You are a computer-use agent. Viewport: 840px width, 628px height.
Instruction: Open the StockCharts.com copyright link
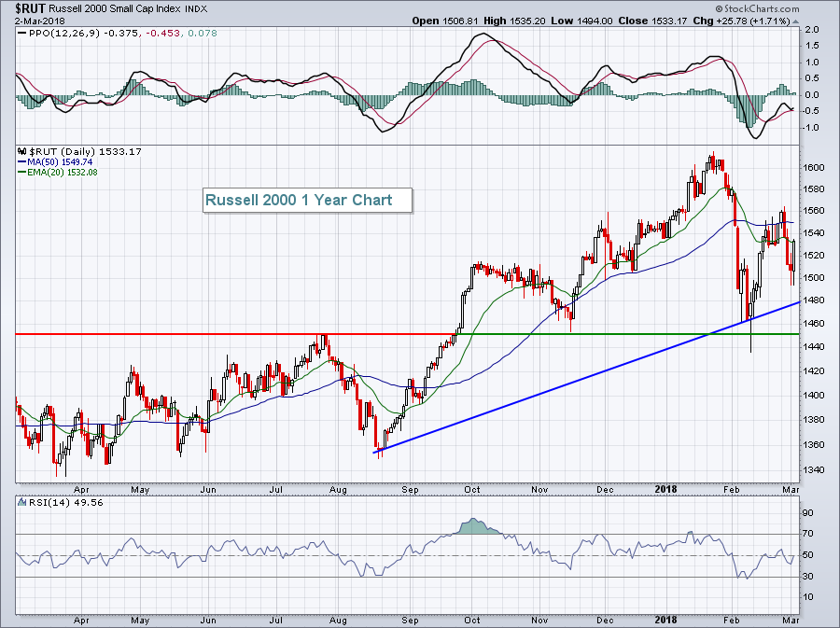757,8
